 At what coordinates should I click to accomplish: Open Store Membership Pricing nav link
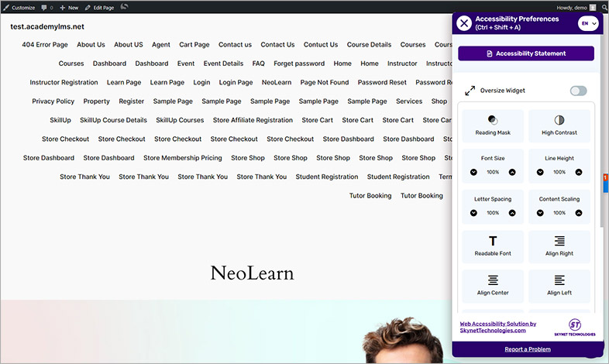(x=183, y=158)
